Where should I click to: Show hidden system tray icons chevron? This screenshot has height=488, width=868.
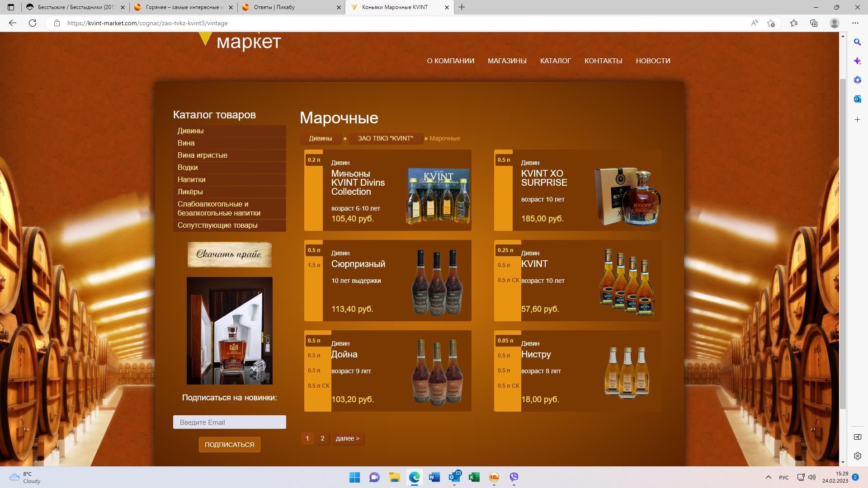[x=768, y=477]
